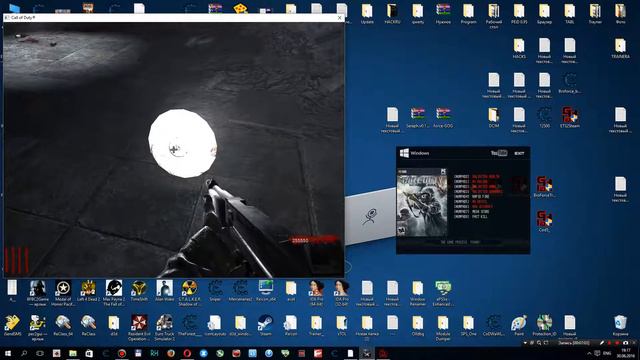The image size is (640, 360).
Task: Open the TRAINERA desktop folder
Action: click(620, 48)
